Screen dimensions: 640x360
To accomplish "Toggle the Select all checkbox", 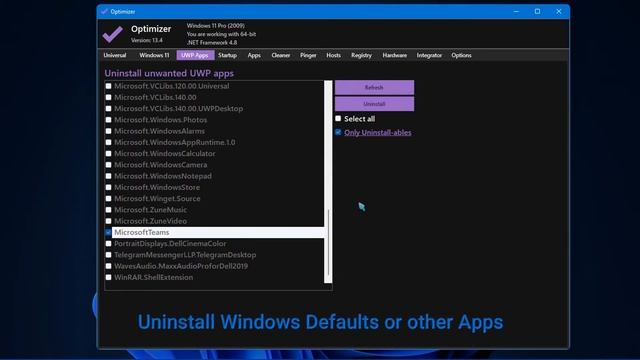I will [338, 118].
